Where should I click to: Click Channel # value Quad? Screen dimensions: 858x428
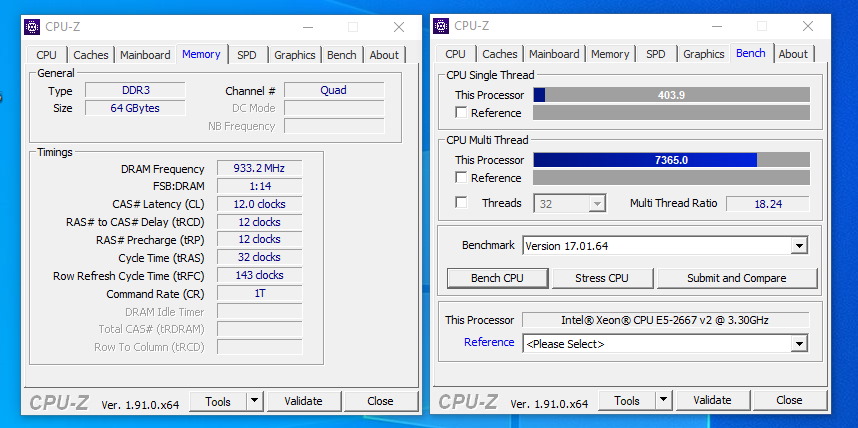point(334,90)
